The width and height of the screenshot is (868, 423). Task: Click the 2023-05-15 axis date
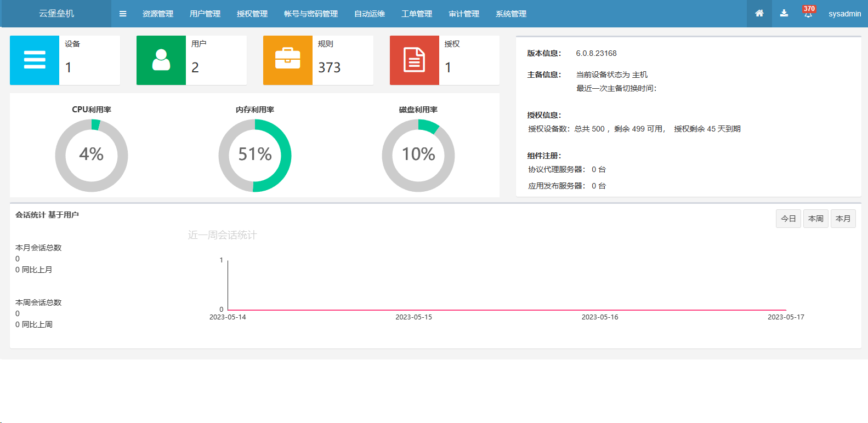click(x=414, y=317)
